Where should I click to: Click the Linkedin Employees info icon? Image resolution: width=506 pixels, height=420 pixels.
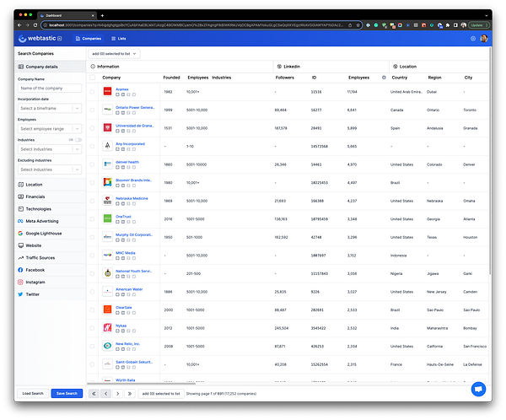pyautogui.click(x=384, y=78)
